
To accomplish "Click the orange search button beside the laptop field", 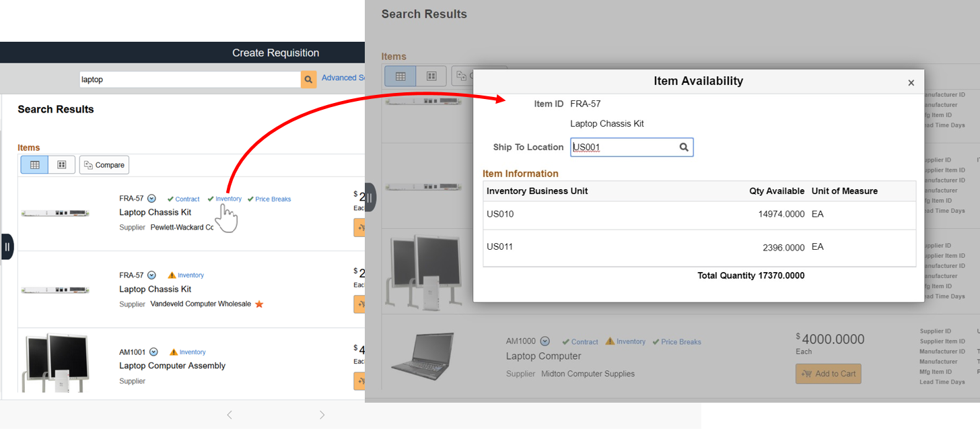I will (308, 79).
